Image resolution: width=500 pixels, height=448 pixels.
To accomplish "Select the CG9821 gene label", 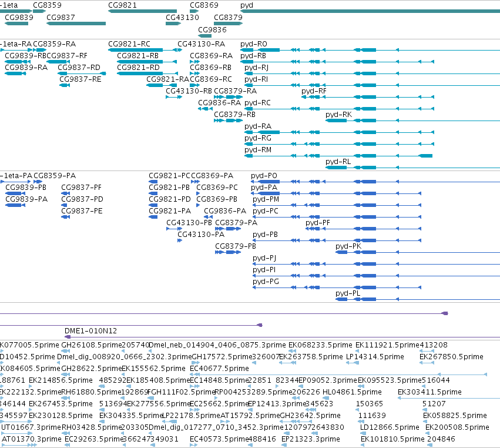I will (122, 5).
